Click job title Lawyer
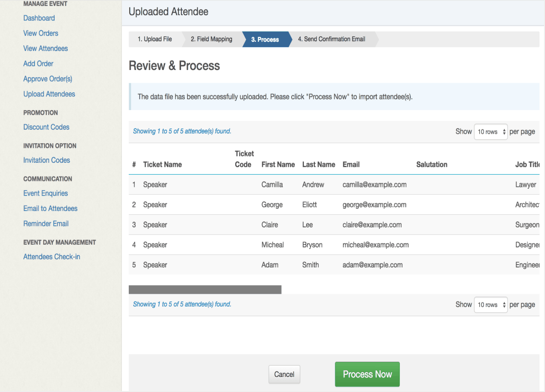The height and width of the screenshot is (392, 545). point(525,185)
